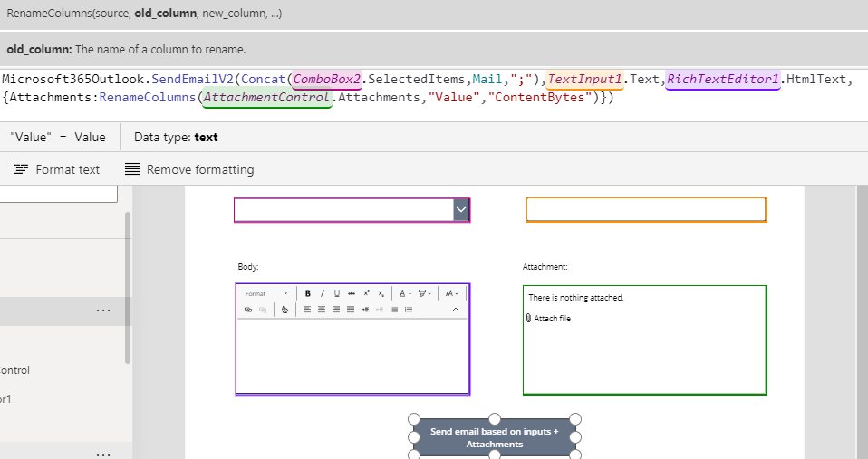Click the Attachment: label

[x=545, y=266]
